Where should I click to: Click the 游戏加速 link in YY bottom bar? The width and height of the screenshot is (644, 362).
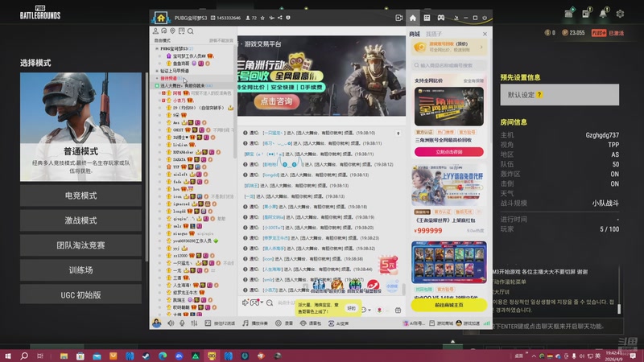coord(468,323)
